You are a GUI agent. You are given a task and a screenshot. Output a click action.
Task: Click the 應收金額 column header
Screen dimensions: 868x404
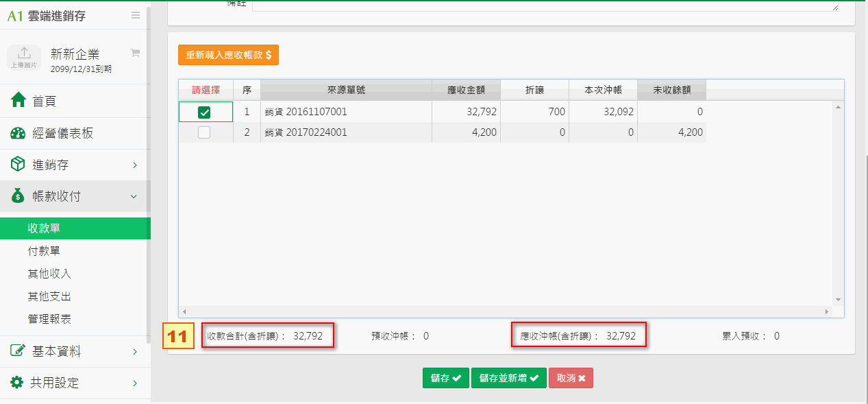pyautogui.click(x=466, y=90)
